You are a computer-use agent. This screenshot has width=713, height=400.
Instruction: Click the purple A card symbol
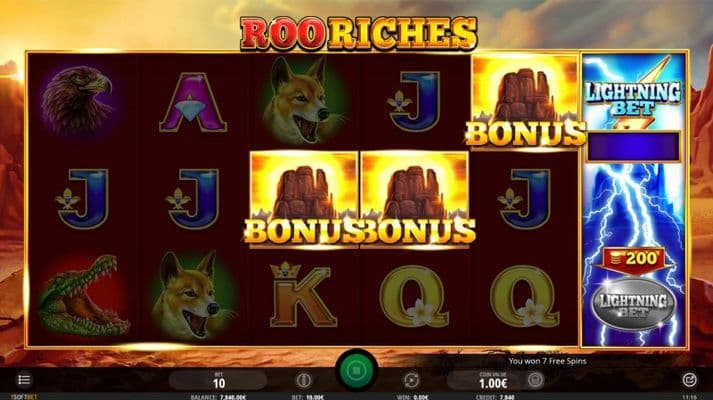coord(193,103)
